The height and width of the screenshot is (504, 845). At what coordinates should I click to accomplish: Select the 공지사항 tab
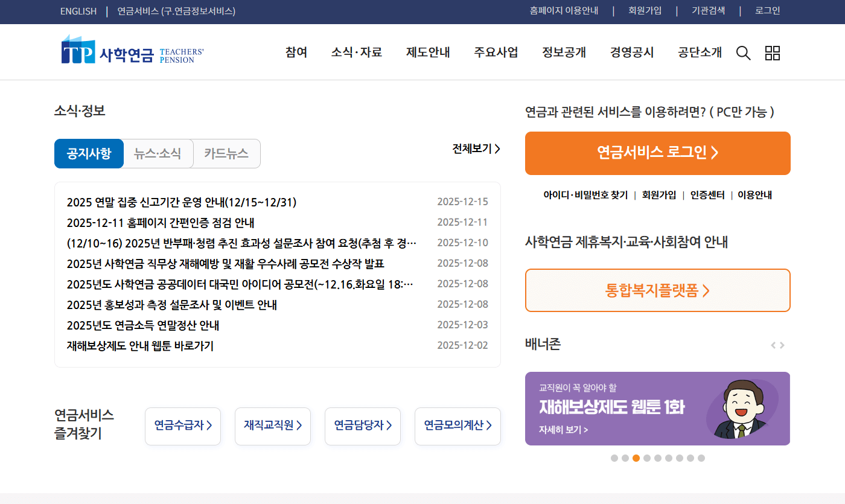pos(89,153)
